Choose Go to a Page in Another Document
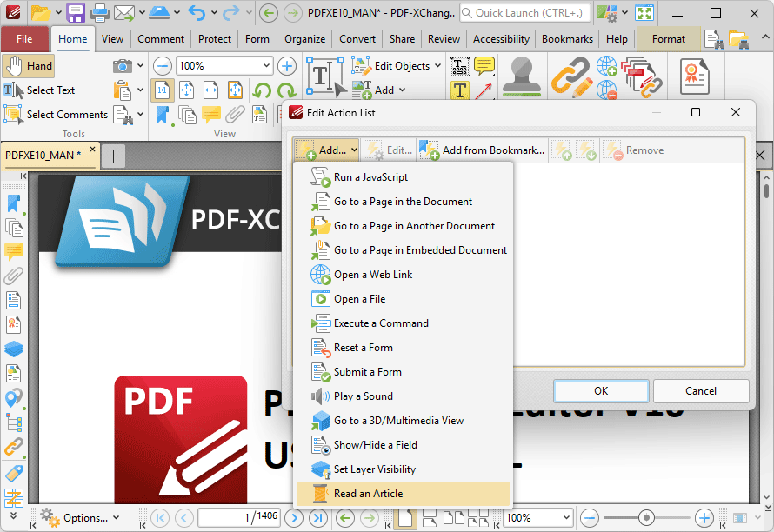The width and height of the screenshot is (774, 532). [x=403, y=226]
